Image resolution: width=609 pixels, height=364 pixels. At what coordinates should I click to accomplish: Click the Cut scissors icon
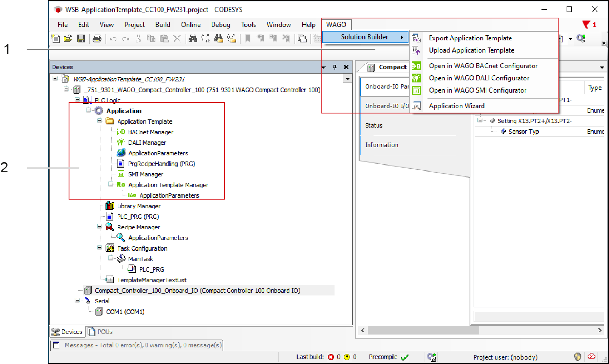138,39
